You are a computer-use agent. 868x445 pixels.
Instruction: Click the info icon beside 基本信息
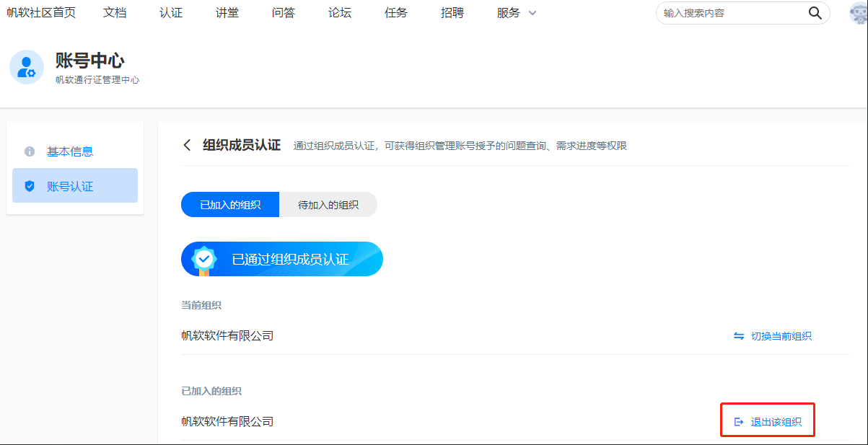tap(30, 151)
